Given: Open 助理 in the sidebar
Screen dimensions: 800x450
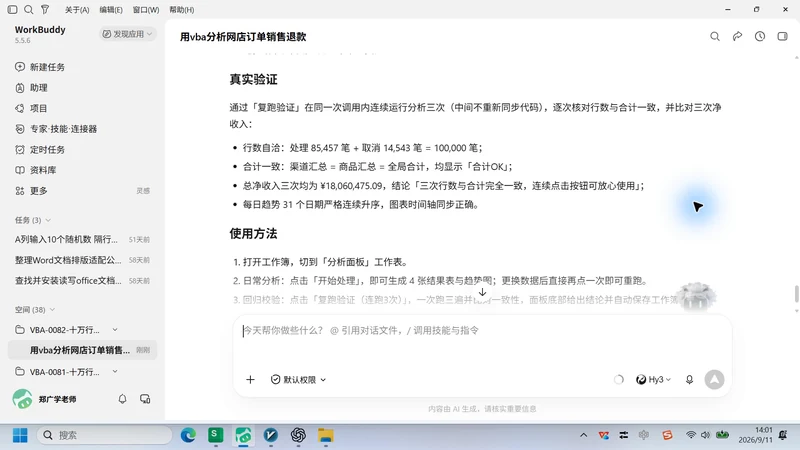Looking at the screenshot, I should (38, 88).
